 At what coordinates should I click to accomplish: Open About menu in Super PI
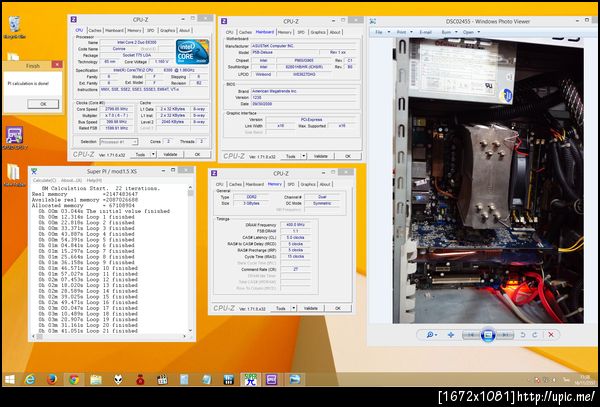71,180
